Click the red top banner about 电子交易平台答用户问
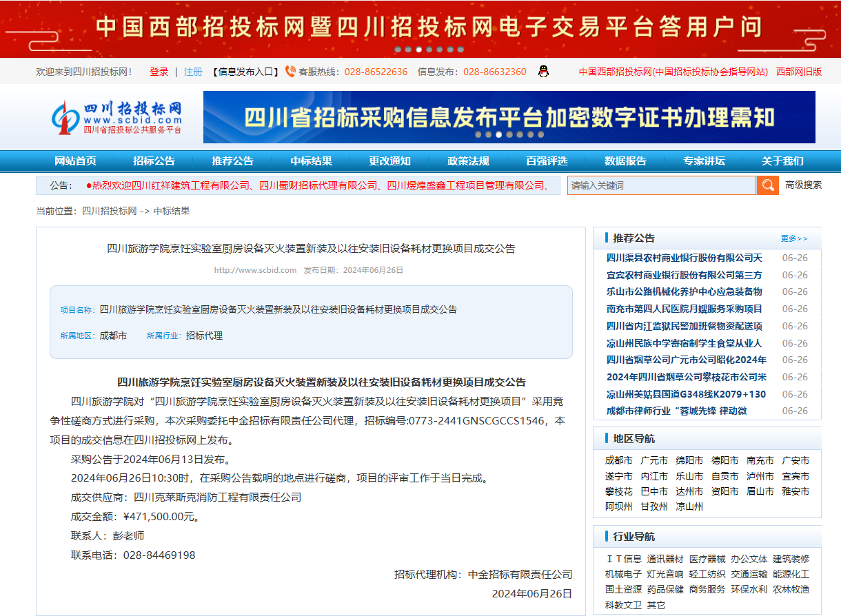The height and width of the screenshot is (616, 841). (420, 29)
